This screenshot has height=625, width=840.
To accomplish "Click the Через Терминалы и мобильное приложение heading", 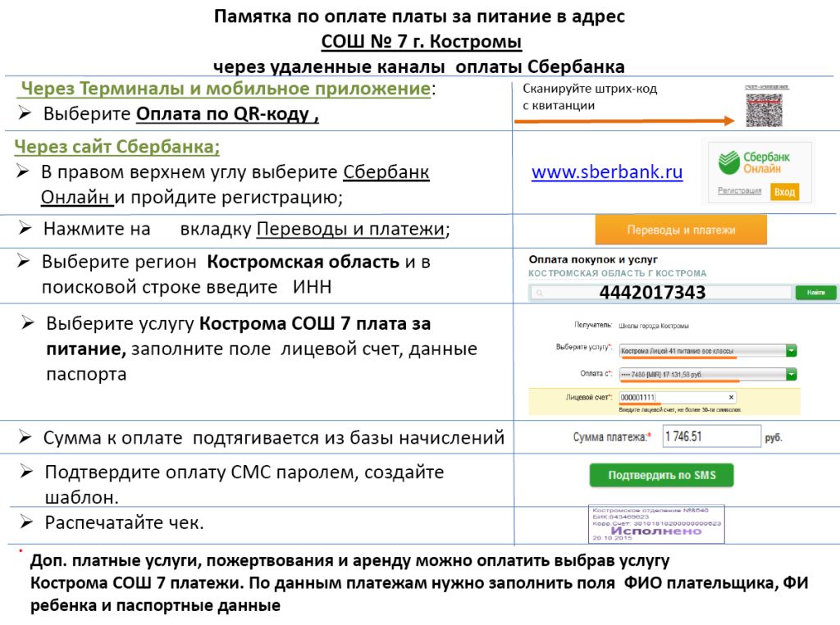I will coord(225,89).
